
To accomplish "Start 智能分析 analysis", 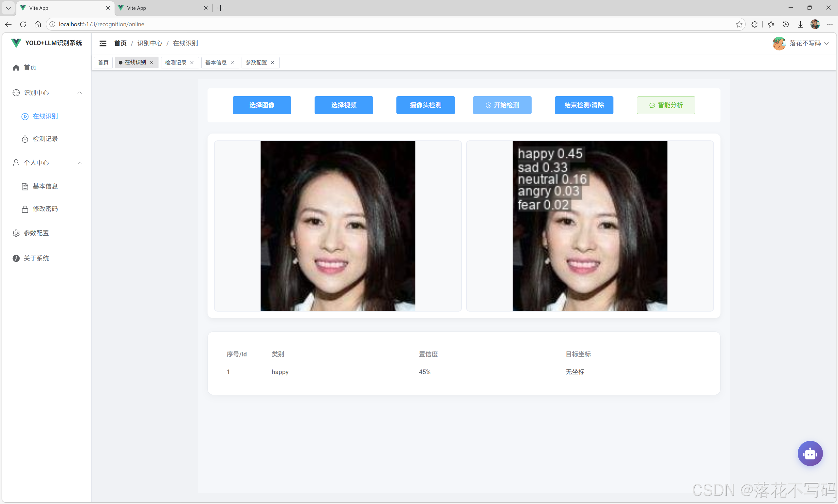I will pos(665,105).
